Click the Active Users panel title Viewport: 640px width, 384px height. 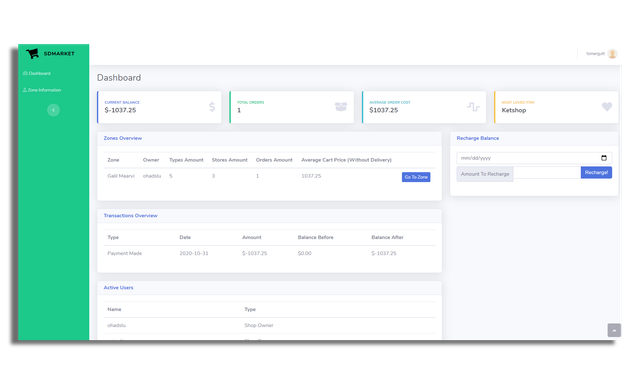118,288
